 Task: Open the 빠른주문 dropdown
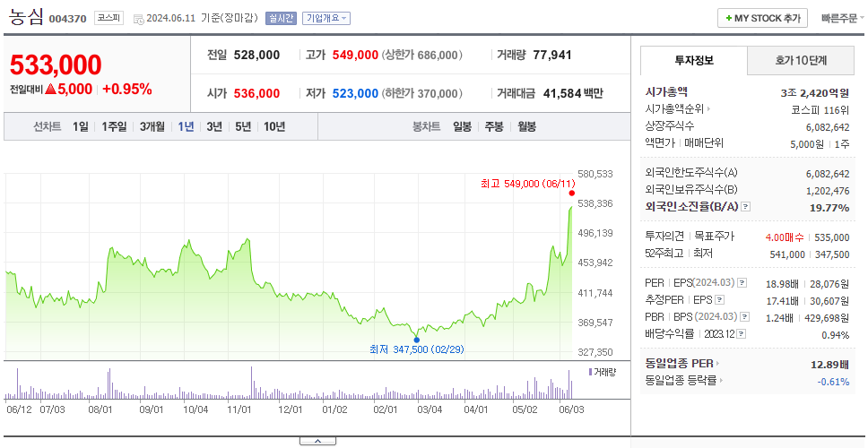tap(843, 18)
